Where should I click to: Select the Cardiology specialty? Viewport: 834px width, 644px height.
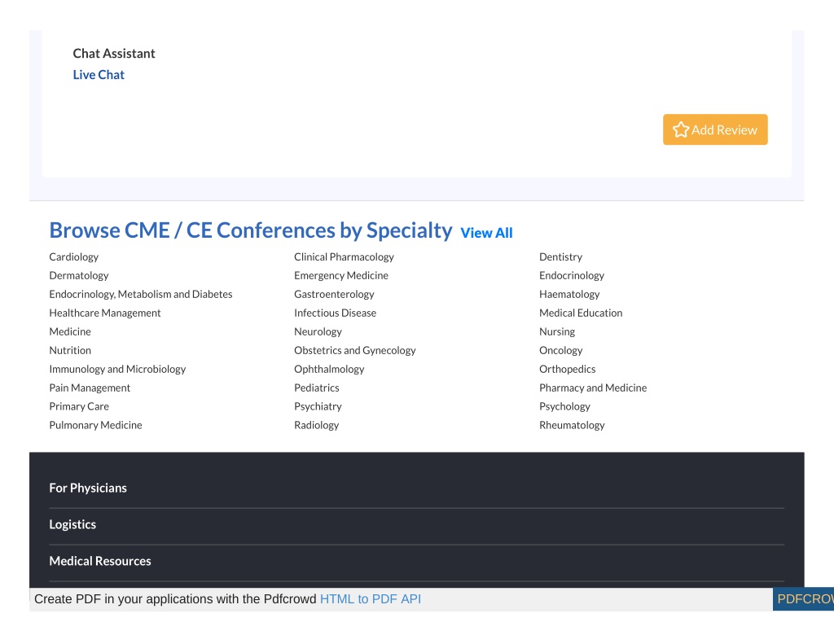click(74, 256)
